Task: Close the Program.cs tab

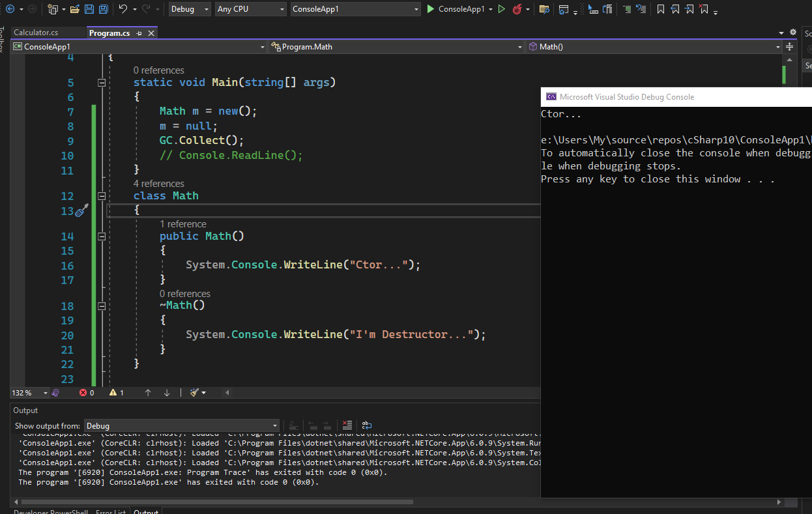Action: (151, 33)
